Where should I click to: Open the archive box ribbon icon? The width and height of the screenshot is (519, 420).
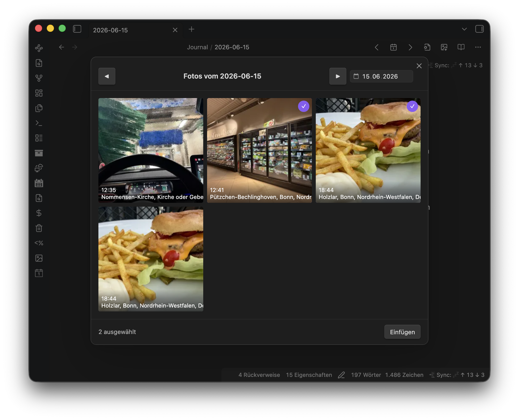click(x=39, y=153)
